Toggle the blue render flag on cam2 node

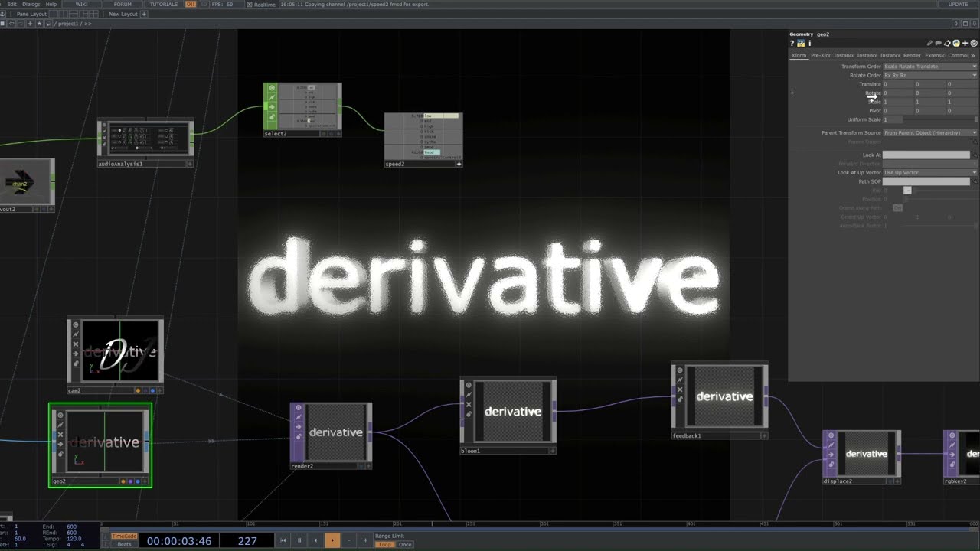[152, 390]
